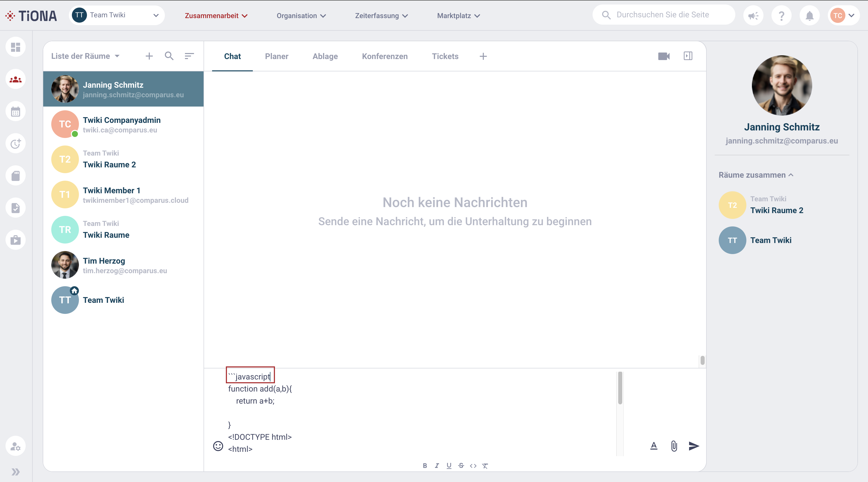The height and width of the screenshot is (482, 868).
Task: Open the document check sidebar icon
Action: pyautogui.click(x=16, y=208)
